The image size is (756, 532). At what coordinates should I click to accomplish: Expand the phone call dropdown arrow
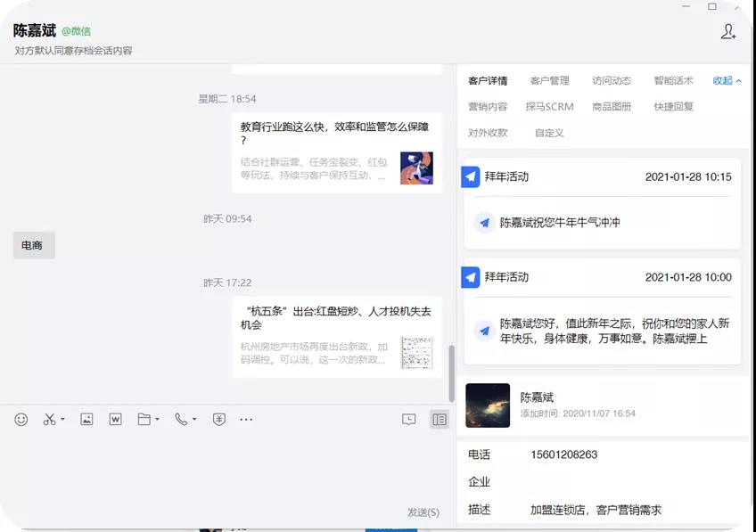[x=194, y=420]
